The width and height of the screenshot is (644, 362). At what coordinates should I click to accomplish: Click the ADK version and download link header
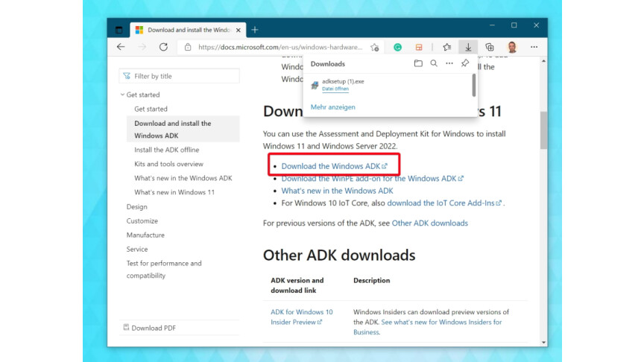297,285
